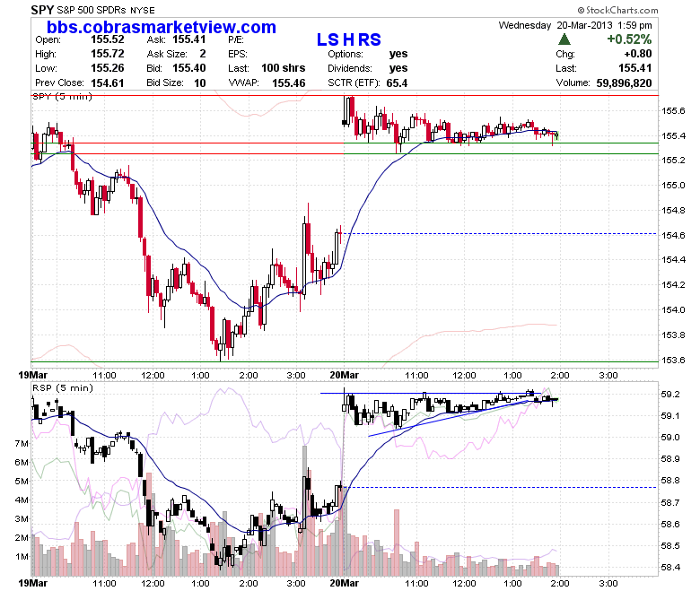The width and height of the screenshot is (700, 591).
Task: Click the 58.6 RSP axis label
Action: [x=670, y=524]
